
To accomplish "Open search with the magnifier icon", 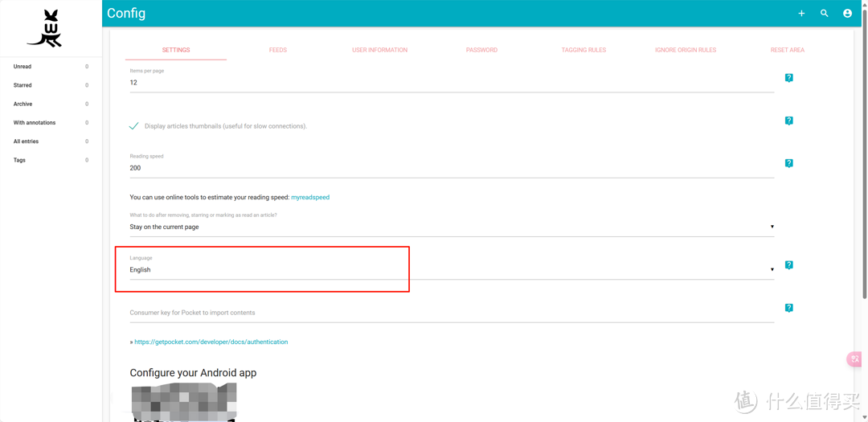I will coord(824,14).
